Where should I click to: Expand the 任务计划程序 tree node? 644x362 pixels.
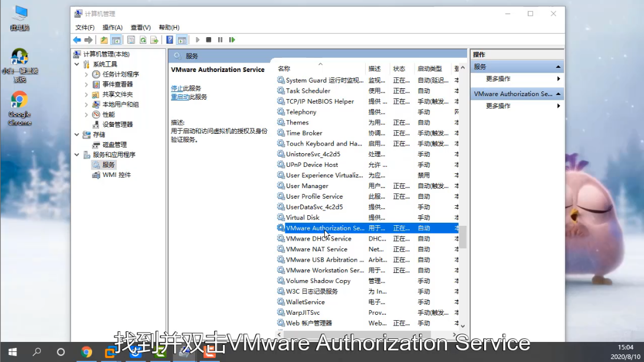(x=86, y=74)
